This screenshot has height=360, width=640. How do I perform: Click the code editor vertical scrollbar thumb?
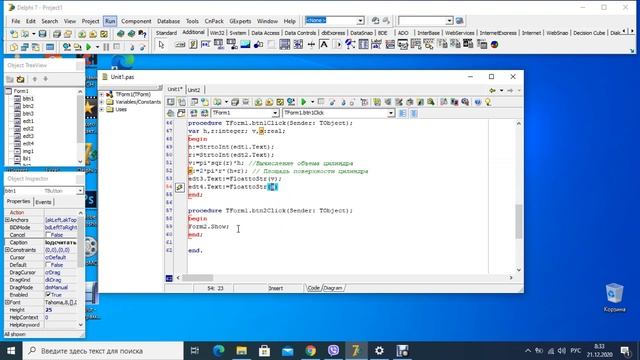point(519,222)
